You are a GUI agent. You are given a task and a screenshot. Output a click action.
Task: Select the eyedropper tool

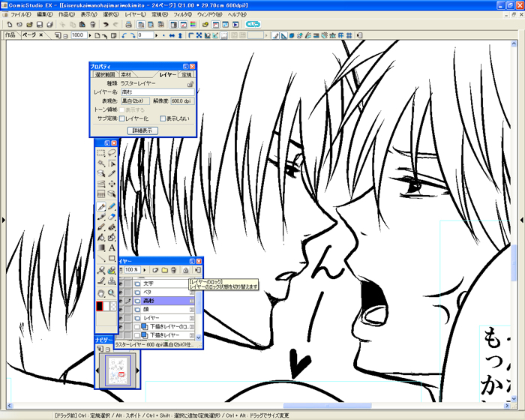[x=112, y=173]
